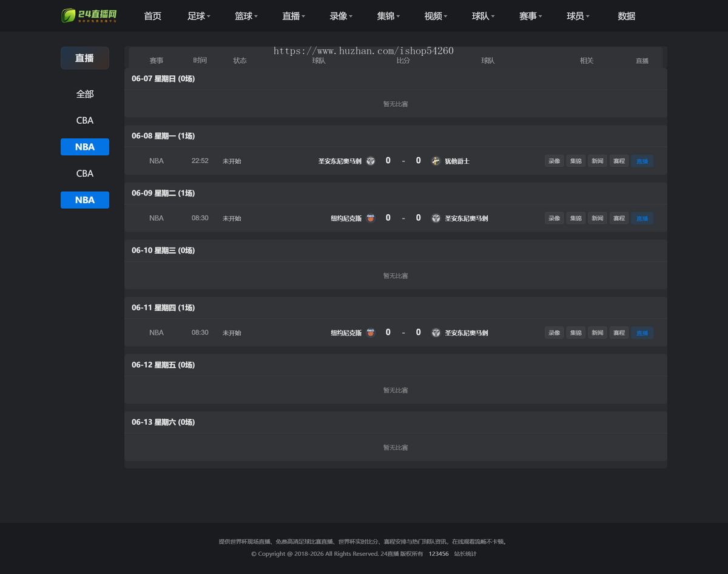Select 全部 in the left sidebar

pos(85,94)
